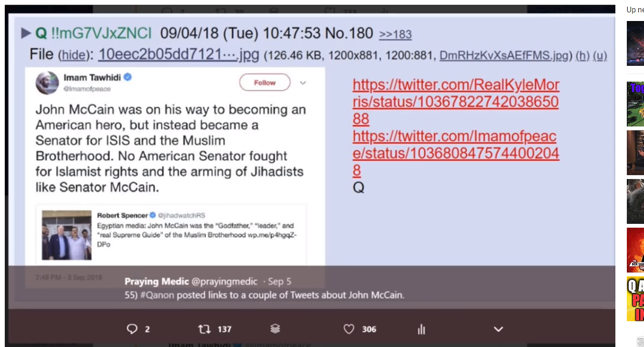Click the blue verified badge beside Imam Tawhidi

[x=128, y=77]
